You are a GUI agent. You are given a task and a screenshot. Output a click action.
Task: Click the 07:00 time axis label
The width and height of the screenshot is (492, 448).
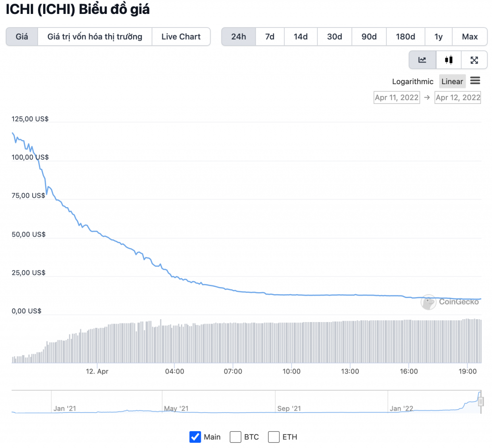tap(233, 372)
